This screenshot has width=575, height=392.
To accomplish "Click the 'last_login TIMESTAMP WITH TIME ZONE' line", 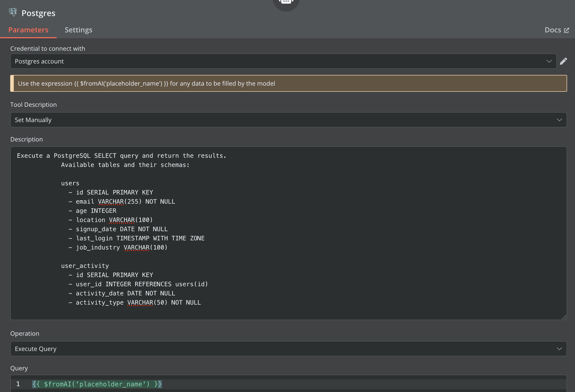I will (x=136, y=238).
